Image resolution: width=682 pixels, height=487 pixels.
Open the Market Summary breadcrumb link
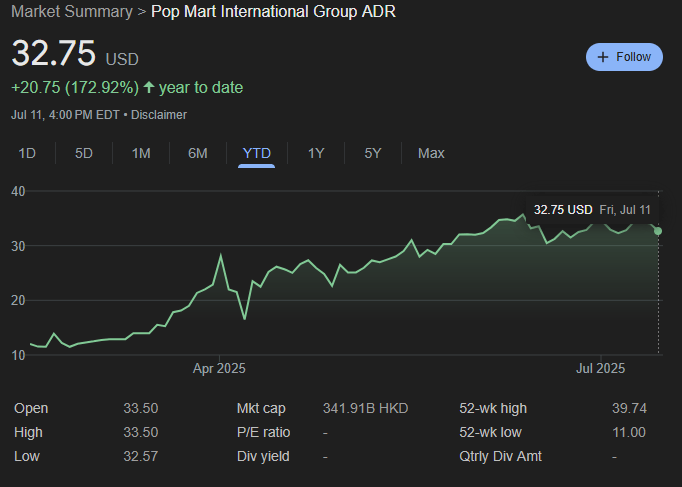click(x=72, y=11)
